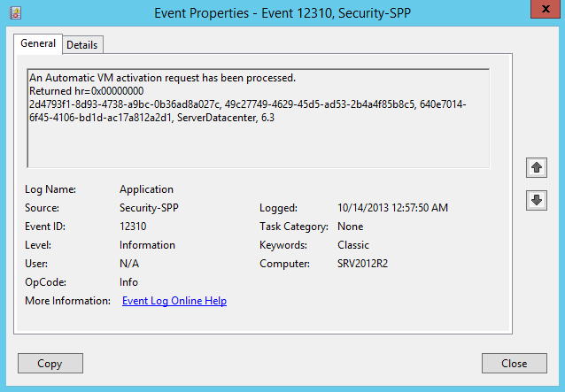Select the Event ID value 12310
Image resolution: width=565 pixels, height=392 pixels.
click(x=135, y=227)
